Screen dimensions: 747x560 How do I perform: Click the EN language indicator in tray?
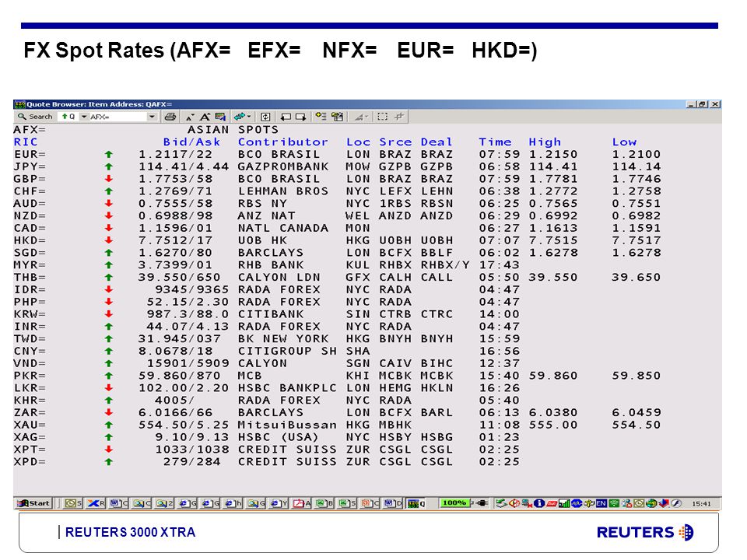601,503
